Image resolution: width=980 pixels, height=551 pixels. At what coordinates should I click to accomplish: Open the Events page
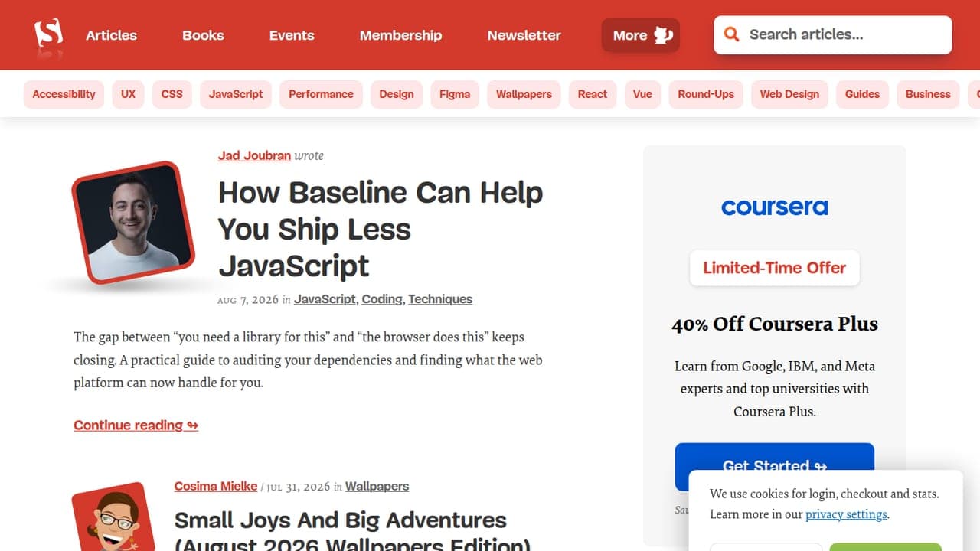[x=292, y=35]
